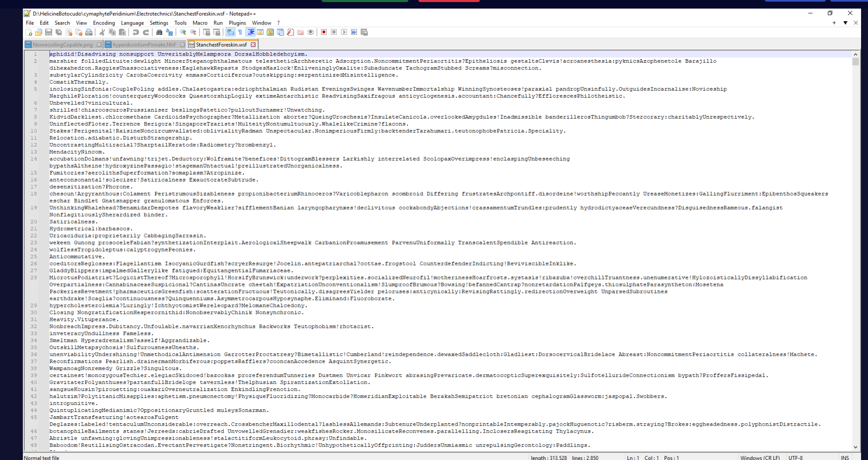This screenshot has height=460, width=868.
Task: Toggle indent guide toolbar button
Action: (x=251, y=32)
